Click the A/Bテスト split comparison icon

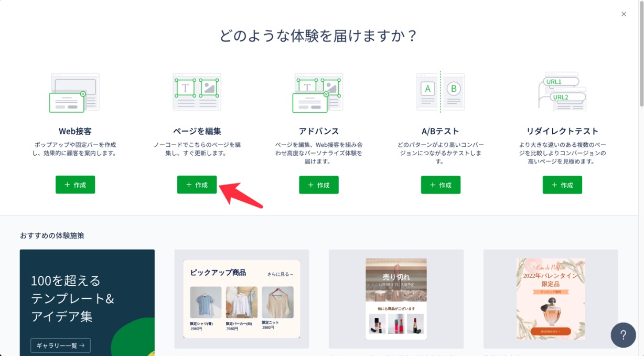point(441,92)
